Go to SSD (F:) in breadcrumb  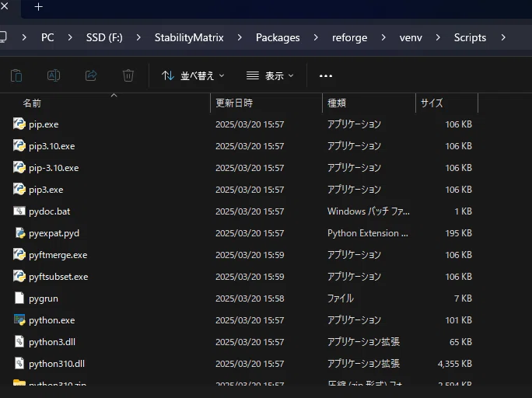click(x=104, y=37)
